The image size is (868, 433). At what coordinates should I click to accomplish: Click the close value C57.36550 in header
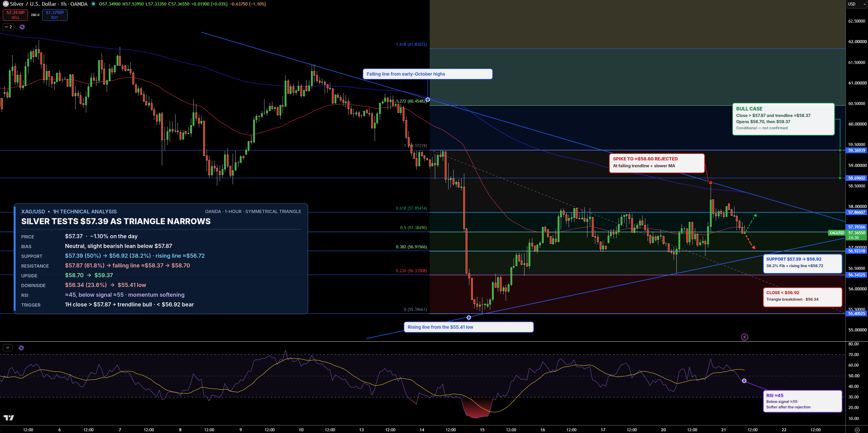coord(179,4)
